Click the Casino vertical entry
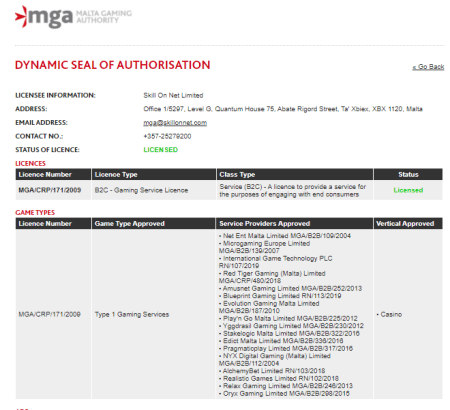 point(389,314)
